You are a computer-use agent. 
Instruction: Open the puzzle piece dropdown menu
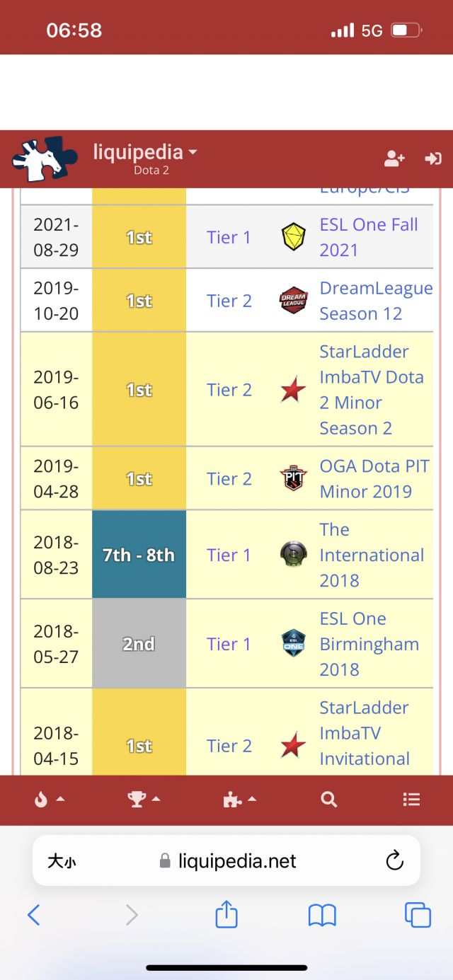click(239, 799)
